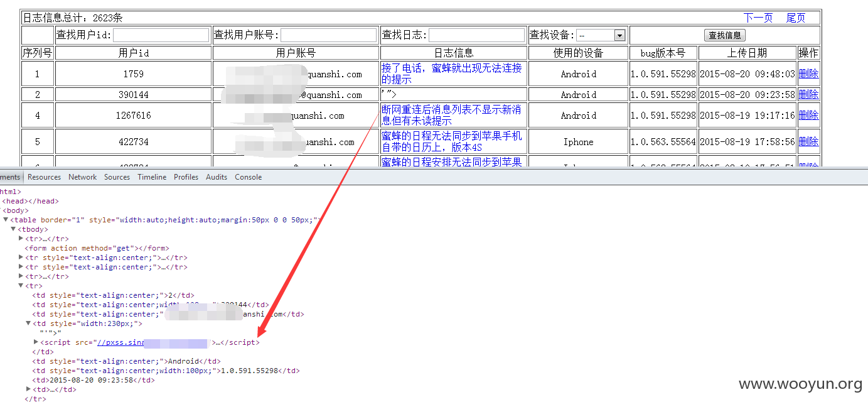This screenshot has height=402, width=868.
Task: Delete row 1 with the 删除 link
Action: (x=808, y=73)
